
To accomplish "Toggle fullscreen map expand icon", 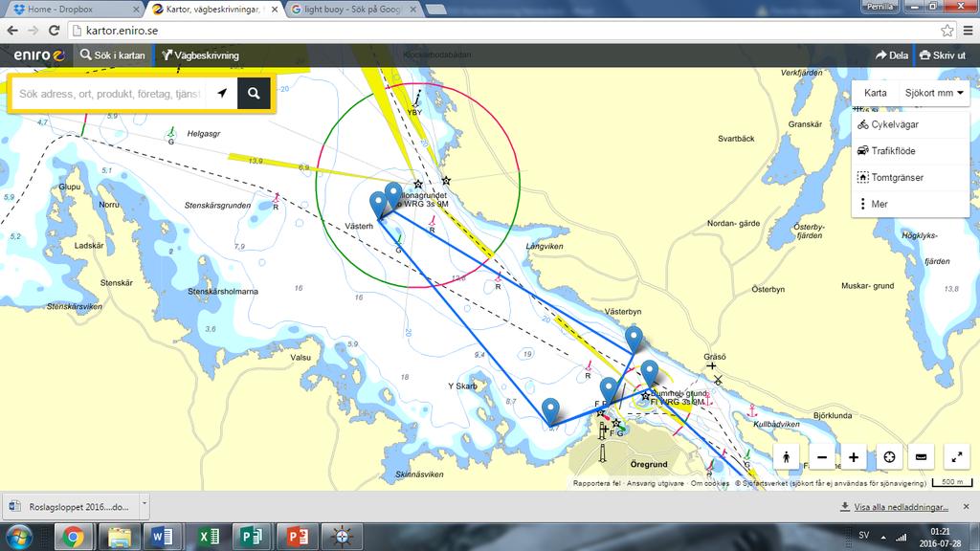I will click(x=957, y=457).
